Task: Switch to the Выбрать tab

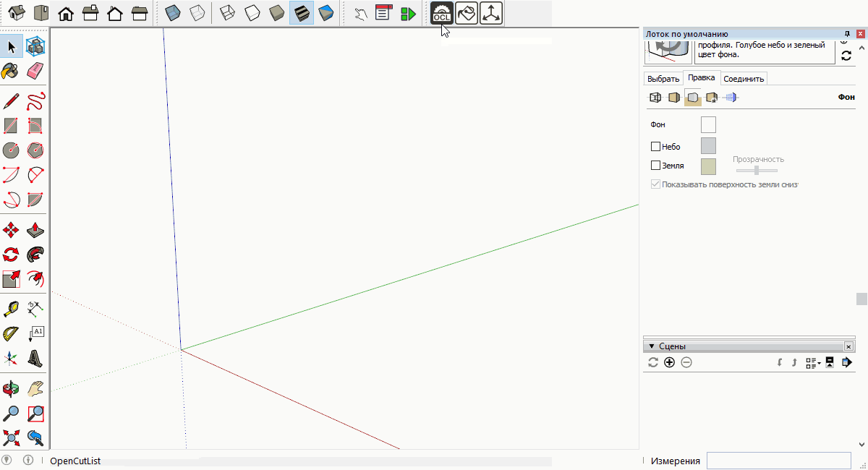Action: coord(663,78)
